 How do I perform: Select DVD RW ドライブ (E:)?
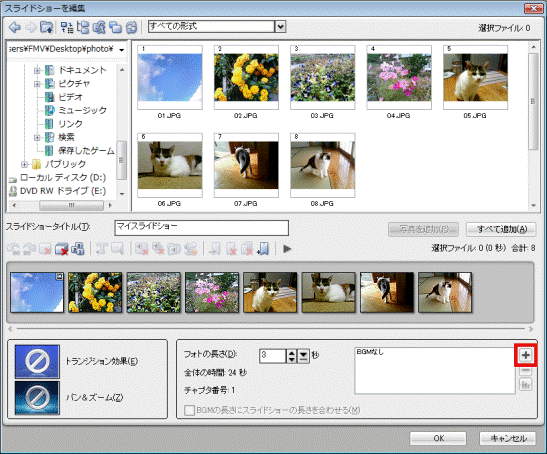pos(63,191)
